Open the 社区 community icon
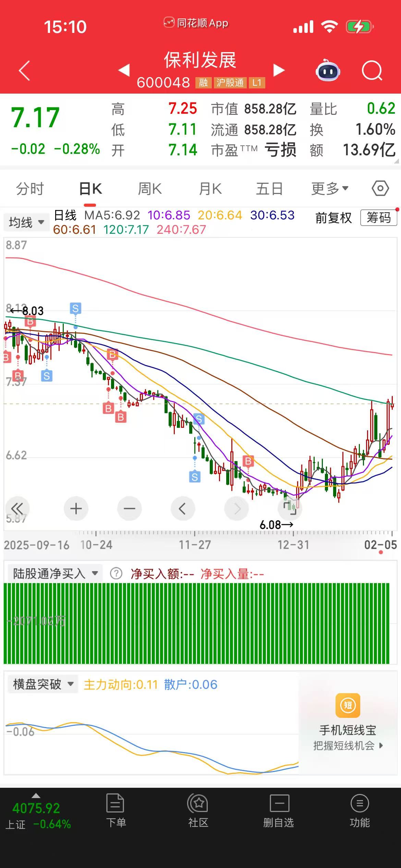 [198, 811]
